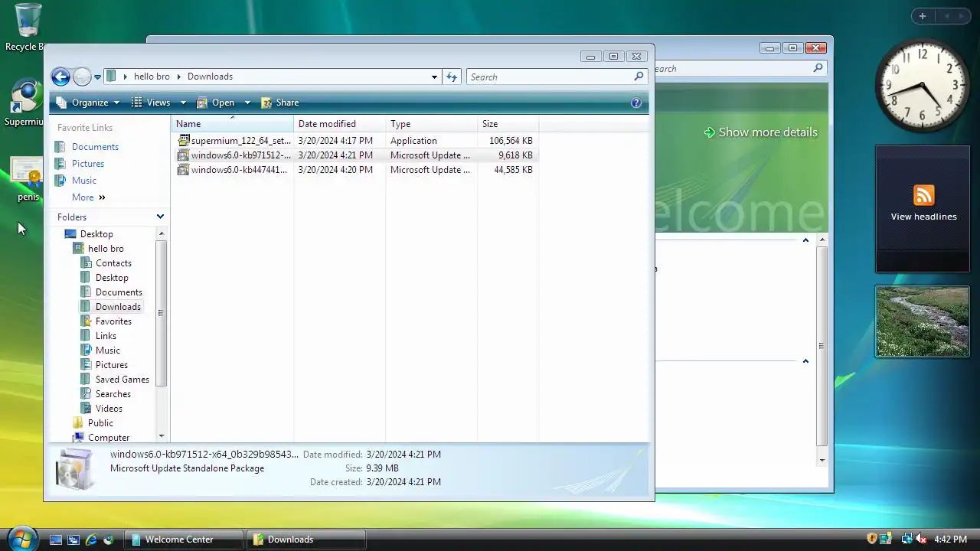
Task: Sort files by Type column header
Action: (x=431, y=124)
